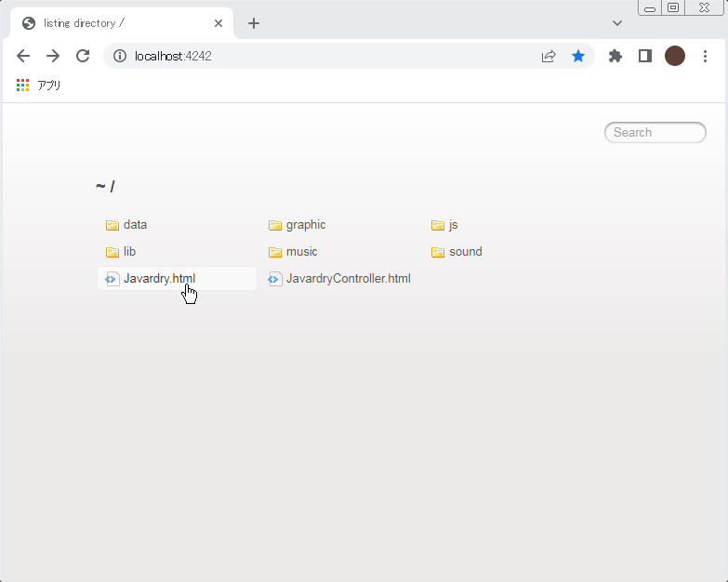The width and height of the screenshot is (728, 582).
Task: Click the globe favicon on the tab
Action: click(x=29, y=23)
